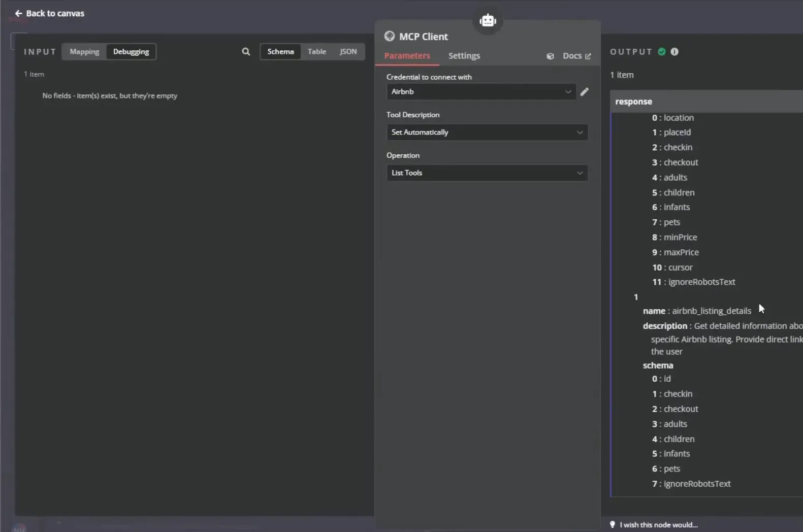
Task: Select the Table input view
Action: (317, 52)
